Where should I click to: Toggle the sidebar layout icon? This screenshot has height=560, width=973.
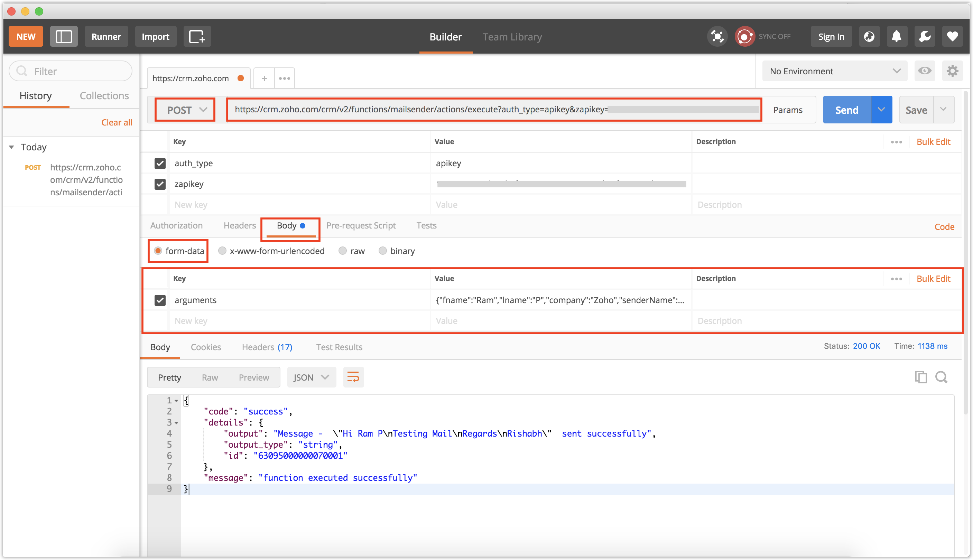[64, 37]
